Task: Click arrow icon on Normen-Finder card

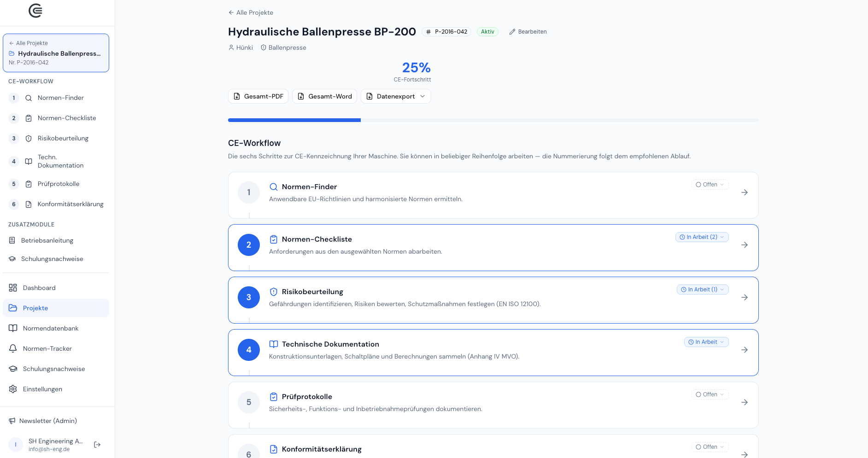Action: point(745,192)
